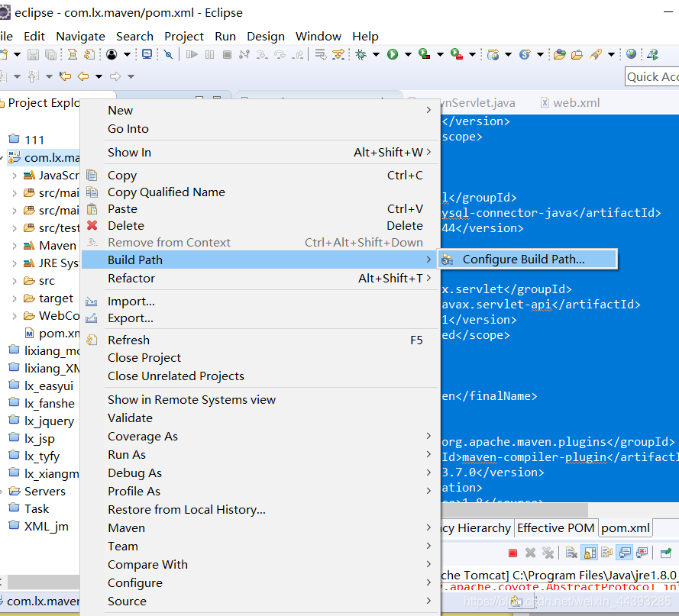Click the Quick Access input field
Image resolution: width=679 pixels, height=616 pixels.
tap(652, 76)
